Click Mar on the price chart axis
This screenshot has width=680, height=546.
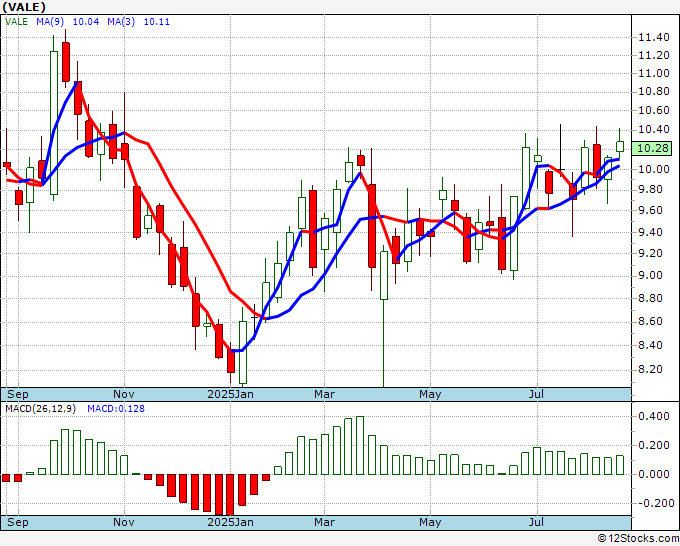(x=324, y=394)
